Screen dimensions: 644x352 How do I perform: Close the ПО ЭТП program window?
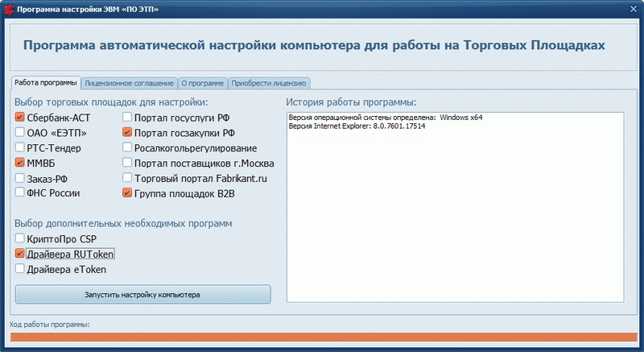click(x=634, y=9)
